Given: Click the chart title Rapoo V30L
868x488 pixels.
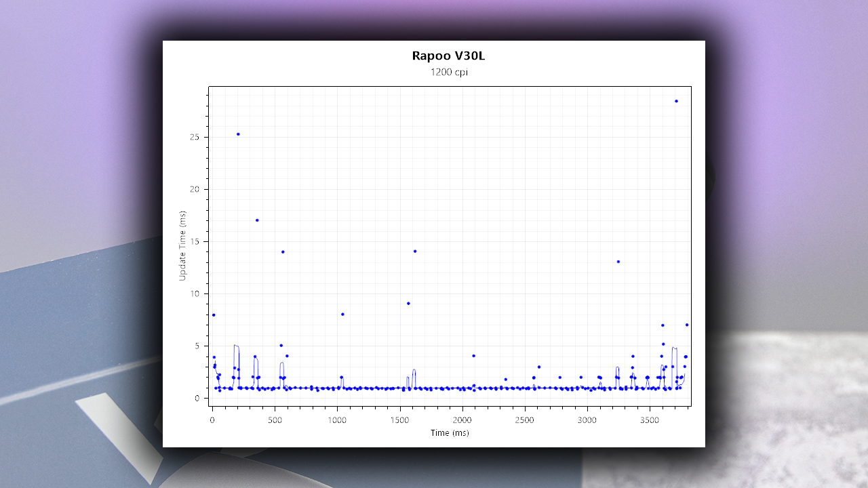Looking at the screenshot, I should point(448,56).
